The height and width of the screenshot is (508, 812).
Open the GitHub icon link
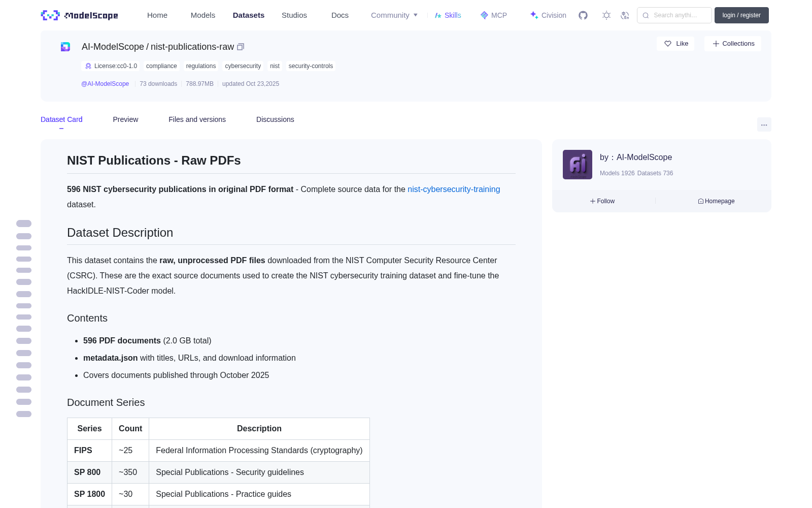(x=583, y=15)
